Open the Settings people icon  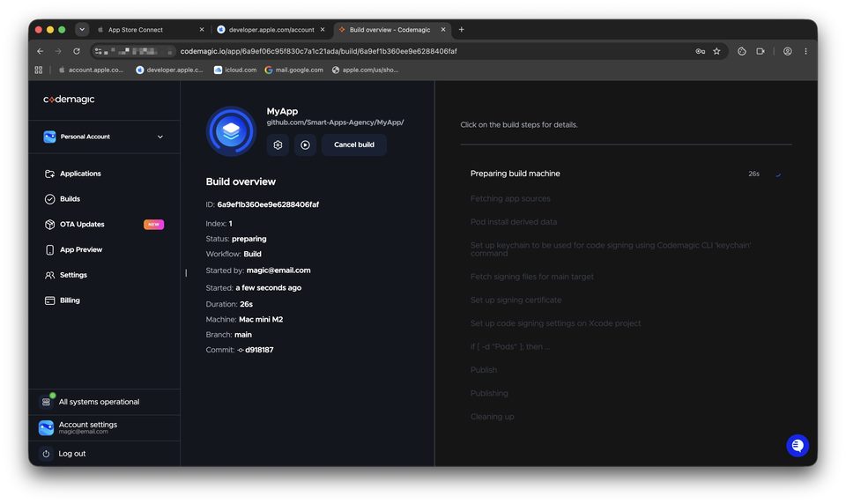(x=49, y=275)
